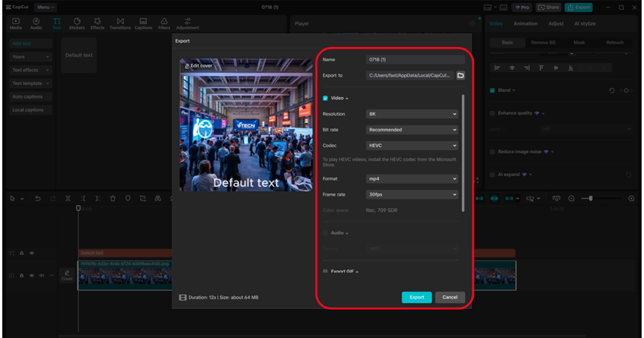The width and height of the screenshot is (644, 338).
Task: Hide the text track with its eye icon
Action: (x=31, y=253)
